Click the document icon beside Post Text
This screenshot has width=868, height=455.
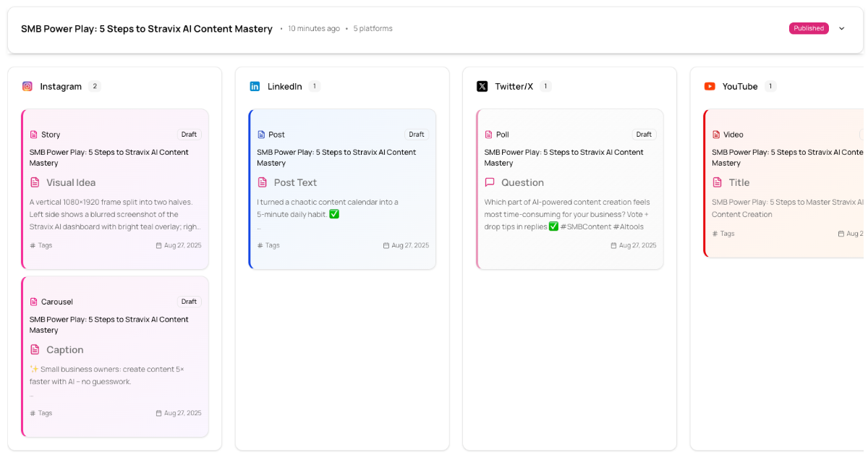tap(263, 182)
